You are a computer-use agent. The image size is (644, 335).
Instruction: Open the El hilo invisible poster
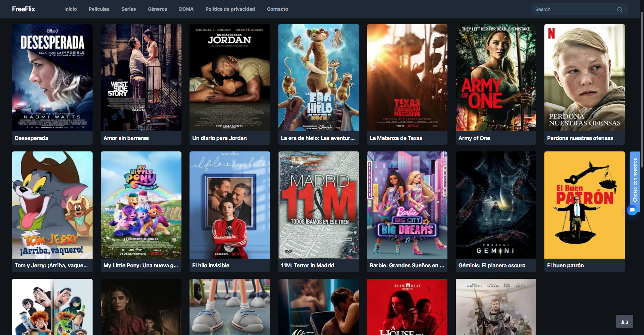point(230,205)
